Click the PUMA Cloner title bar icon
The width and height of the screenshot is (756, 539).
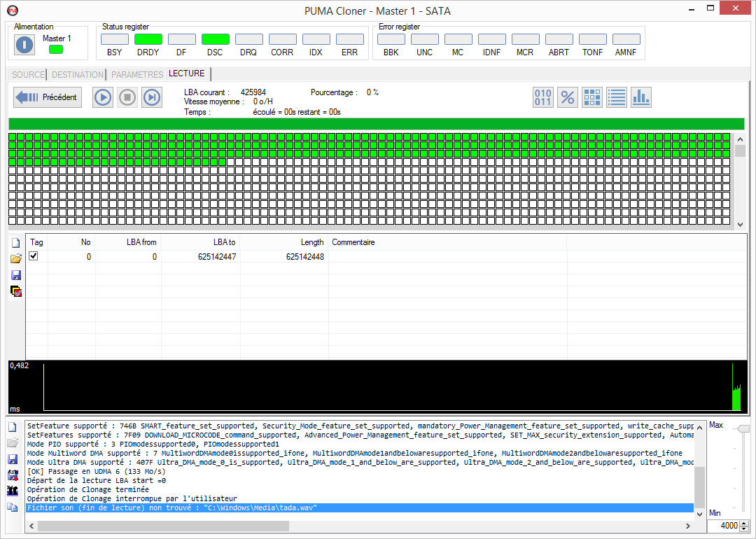[x=13, y=10]
